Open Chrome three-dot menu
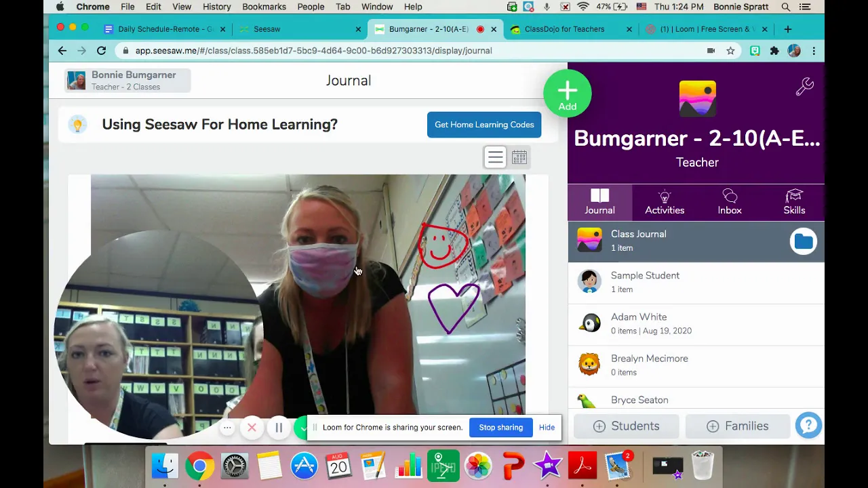This screenshot has height=488, width=868. coord(814,51)
